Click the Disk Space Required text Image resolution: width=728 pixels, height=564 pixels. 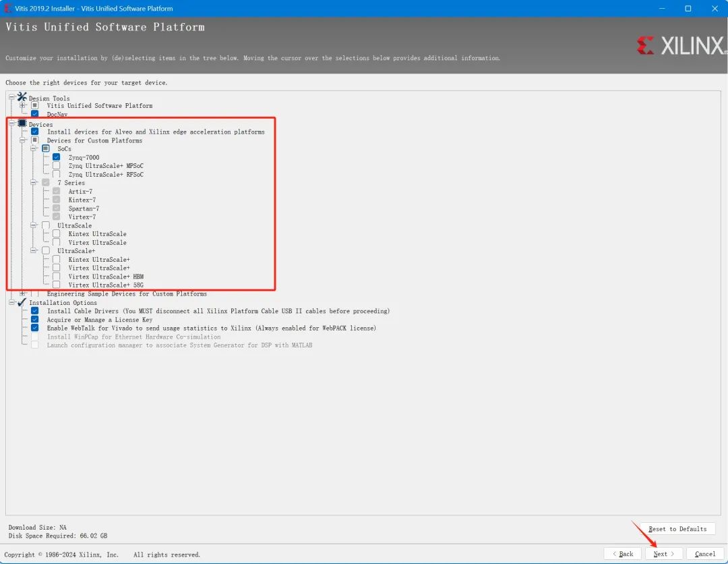(x=57, y=536)
